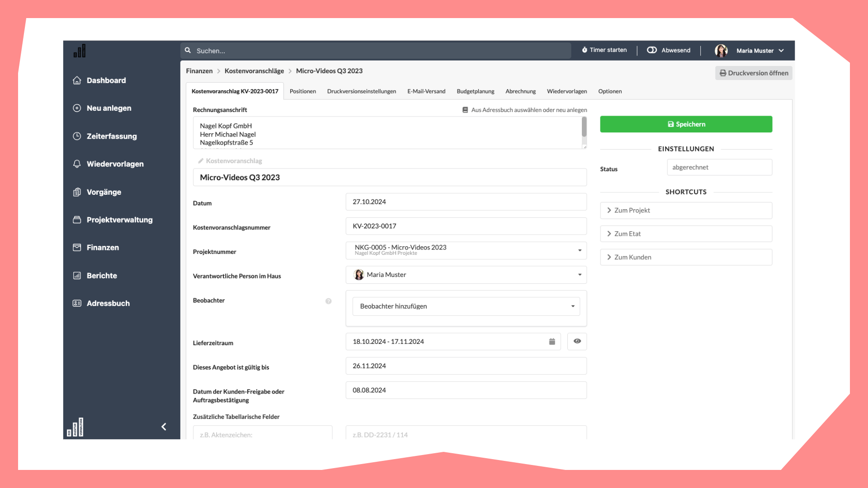This screenshot has width=868, height=488.
Task: Open the Wiedervorlagen tab
Action: (x=567, y=91)
